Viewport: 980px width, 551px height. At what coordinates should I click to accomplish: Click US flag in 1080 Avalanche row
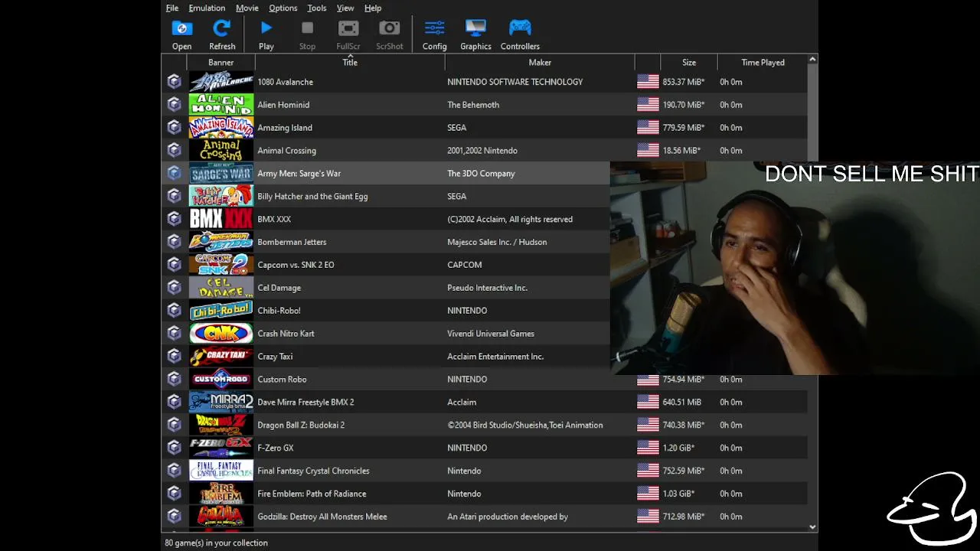click(648, 82)
